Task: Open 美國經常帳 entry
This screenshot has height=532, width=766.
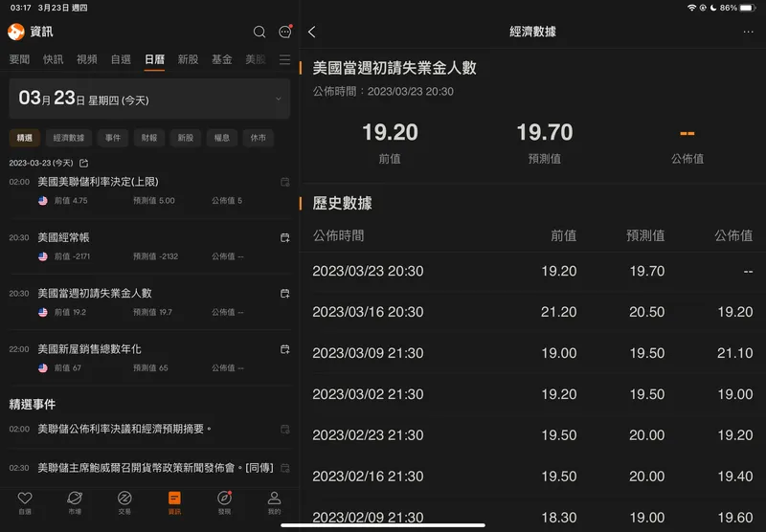Action: [149, 247]
